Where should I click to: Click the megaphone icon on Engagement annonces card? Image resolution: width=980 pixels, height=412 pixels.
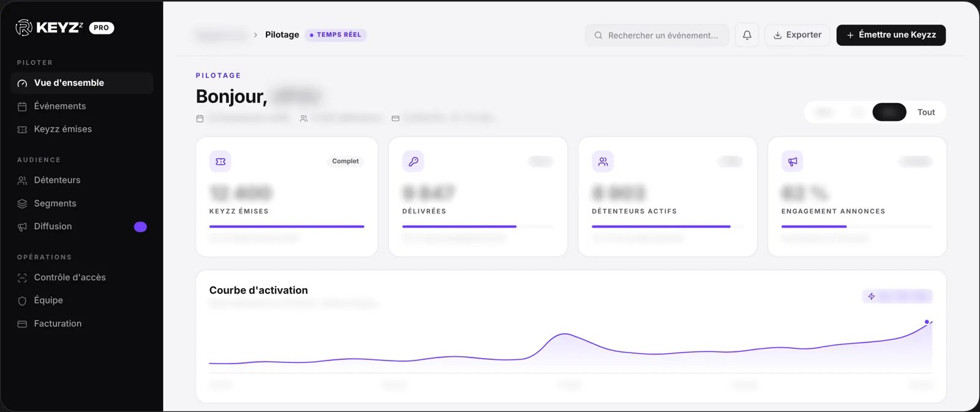tap(793, 161)
